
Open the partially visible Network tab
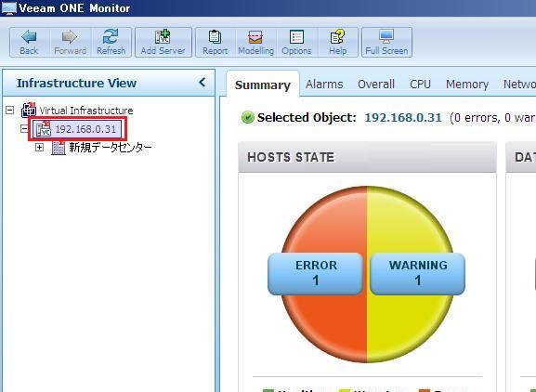tap(519, 85)
